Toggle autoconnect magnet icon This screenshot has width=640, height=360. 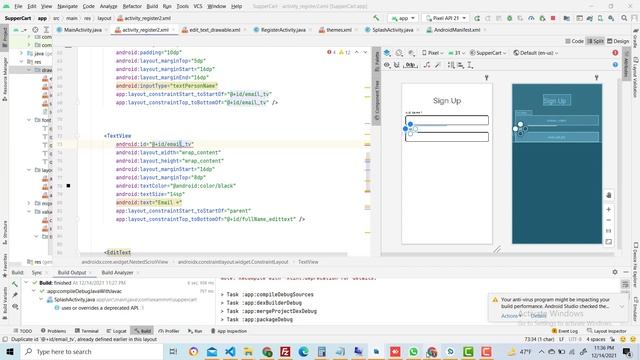pos(397,65)
